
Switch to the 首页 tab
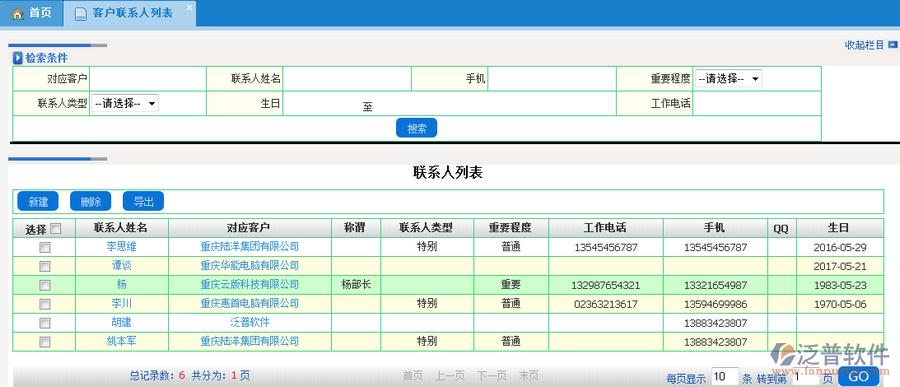pos(32,14)
